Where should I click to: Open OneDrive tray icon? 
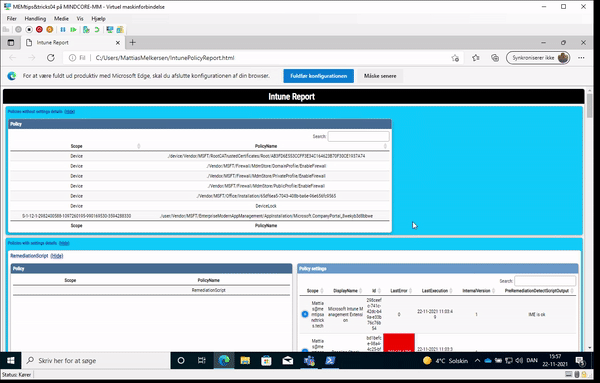click(488, 360)
